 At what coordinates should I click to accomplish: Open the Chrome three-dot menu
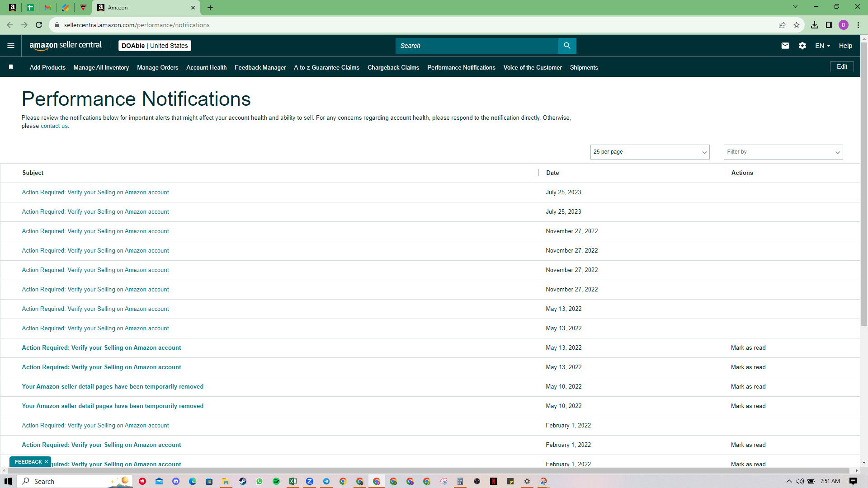tap(858, 25)
